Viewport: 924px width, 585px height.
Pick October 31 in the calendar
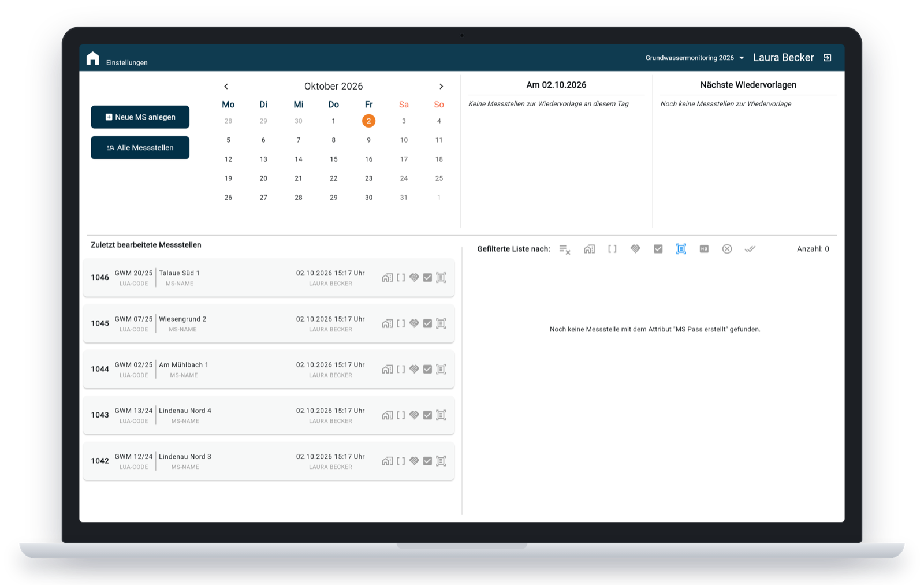[404, 198]
